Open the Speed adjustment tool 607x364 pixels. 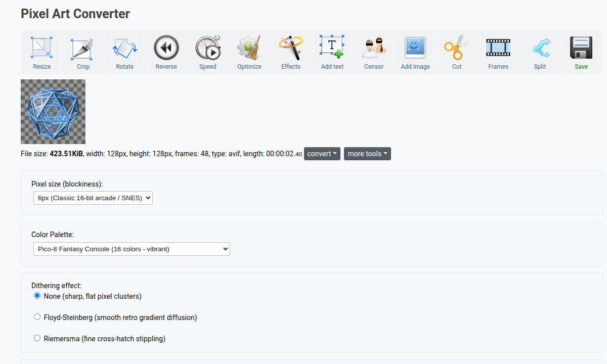point(208,52)
